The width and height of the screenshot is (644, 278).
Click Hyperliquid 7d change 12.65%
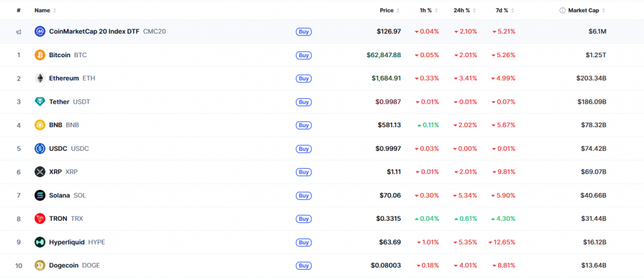click(x=501, y=242)
